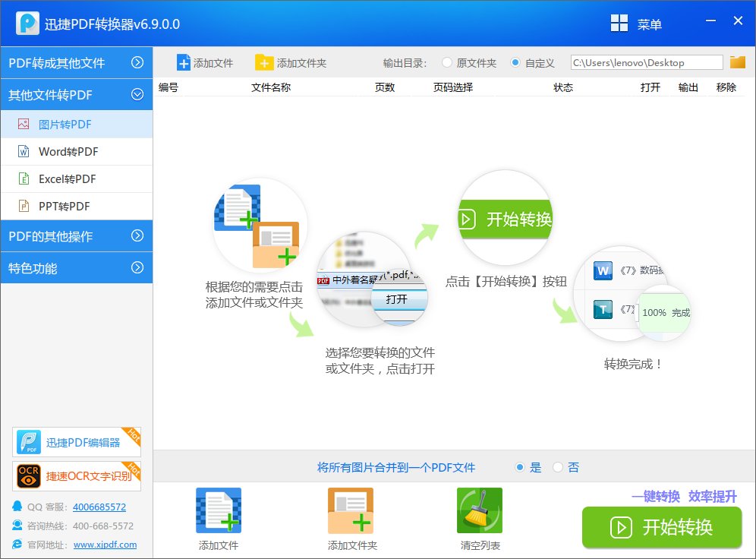
Task: Click the green 开始转换 button
Action: [x=662, y=527]
